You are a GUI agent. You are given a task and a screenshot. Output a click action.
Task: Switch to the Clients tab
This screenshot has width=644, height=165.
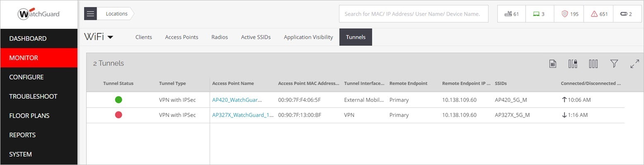point(144,37)
